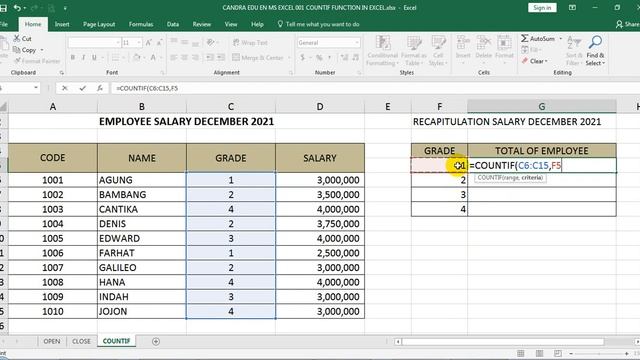Open Conditional Formatting menu
This screenshot has height=360, width=640.
382,51
